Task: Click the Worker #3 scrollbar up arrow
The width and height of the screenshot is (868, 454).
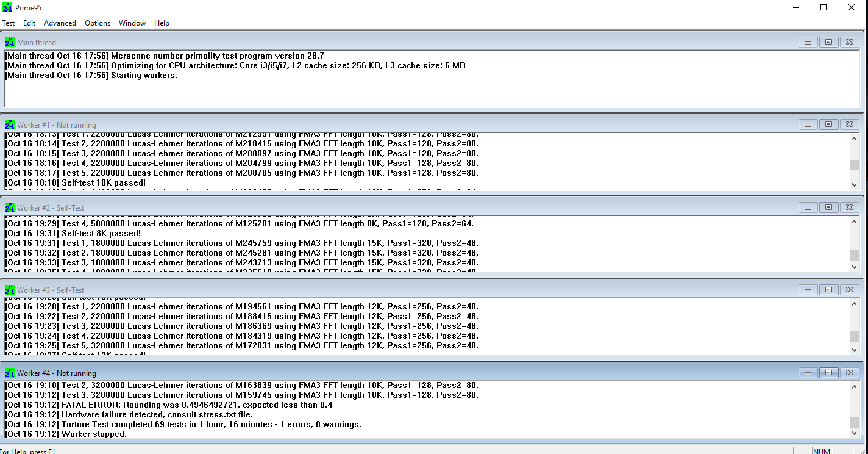Action: (854, 304)
